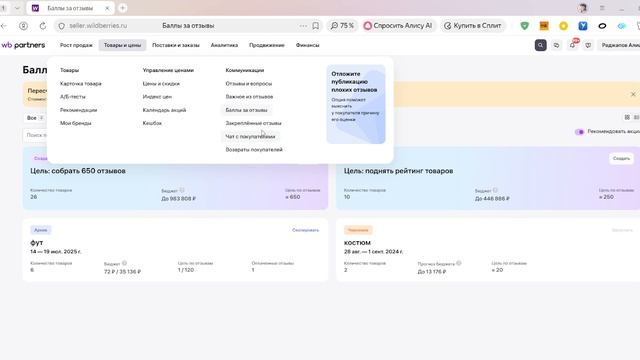Select Баллы за отзывы menu entry
The image size is (640, 360).
click(247, 110)
